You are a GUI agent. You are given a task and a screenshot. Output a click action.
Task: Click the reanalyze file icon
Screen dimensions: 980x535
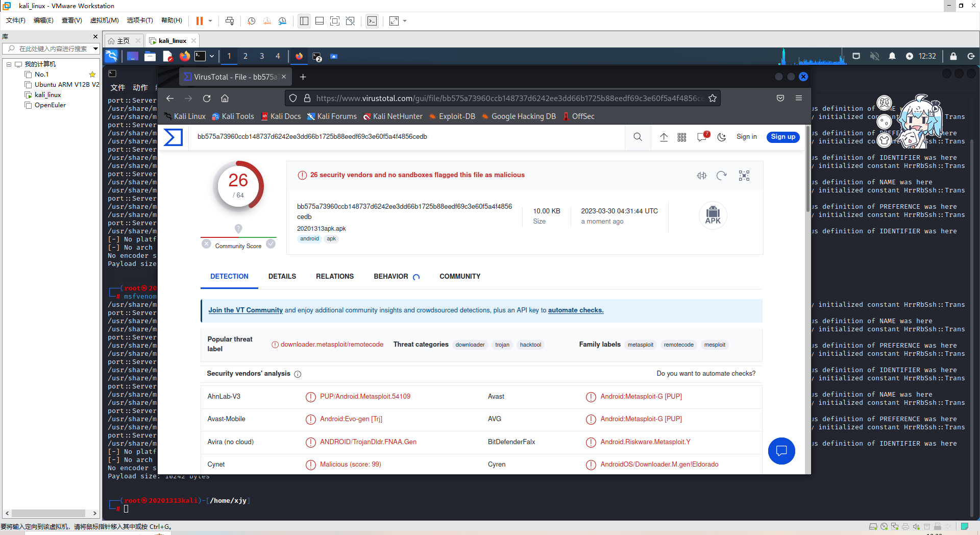[x=721, y=176]
